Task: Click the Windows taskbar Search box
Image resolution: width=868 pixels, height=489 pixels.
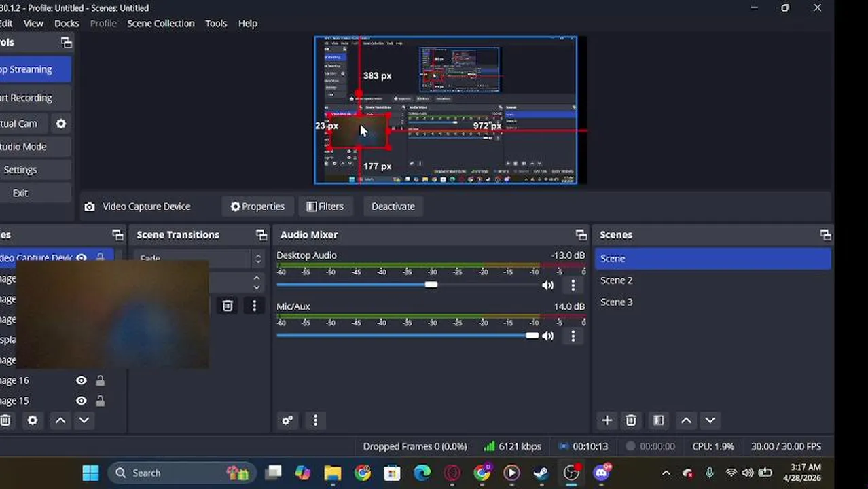Action: pos(181,473)
